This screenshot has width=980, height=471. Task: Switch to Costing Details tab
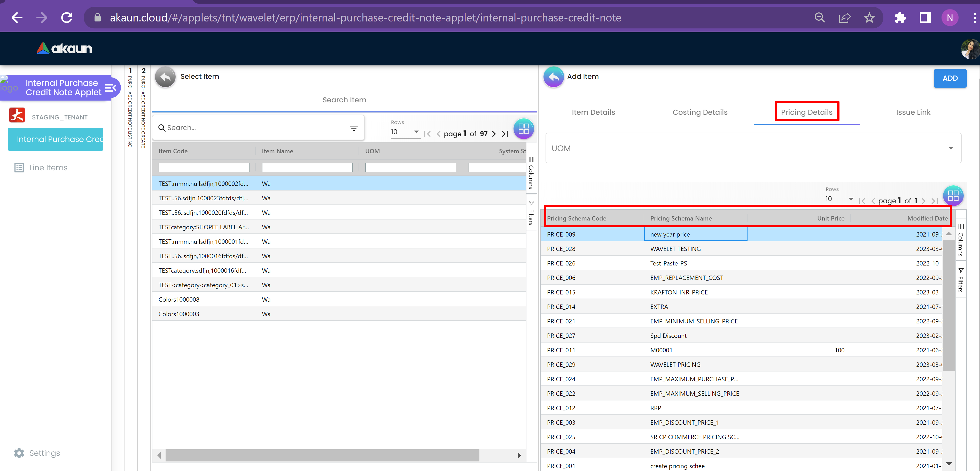pos(700,112)
